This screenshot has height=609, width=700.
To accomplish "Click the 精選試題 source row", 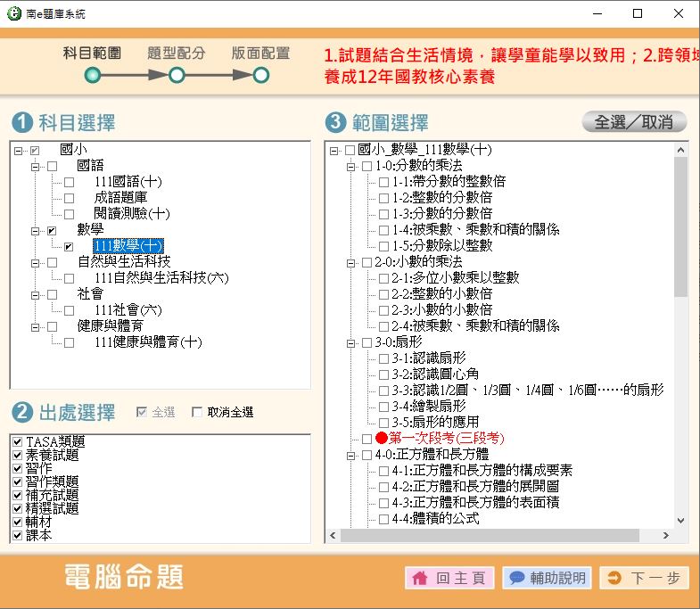I will (x=53, y=508).
